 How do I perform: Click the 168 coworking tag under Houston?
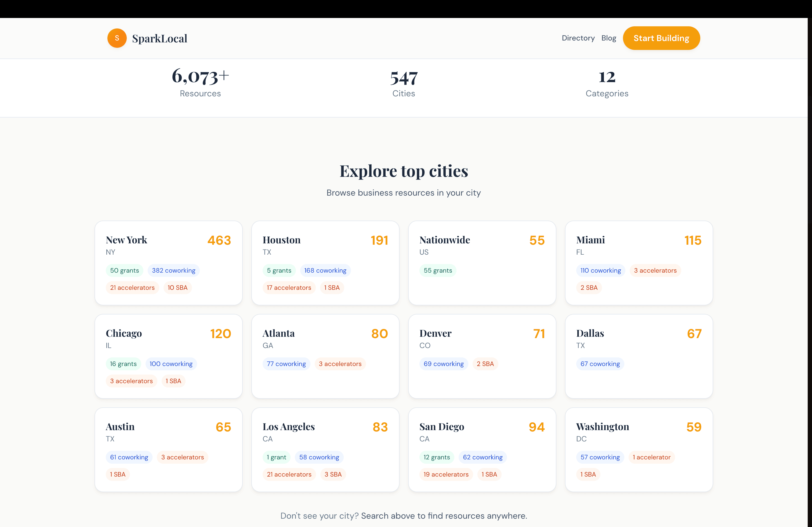(x=325, y=270)
